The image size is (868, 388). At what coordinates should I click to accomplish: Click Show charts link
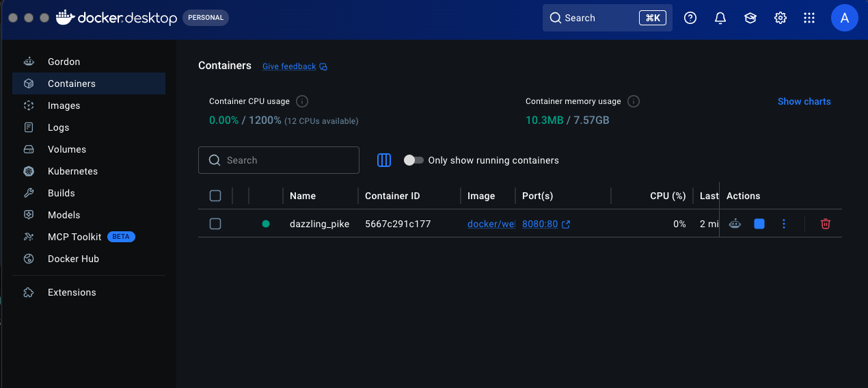(804, 101)
